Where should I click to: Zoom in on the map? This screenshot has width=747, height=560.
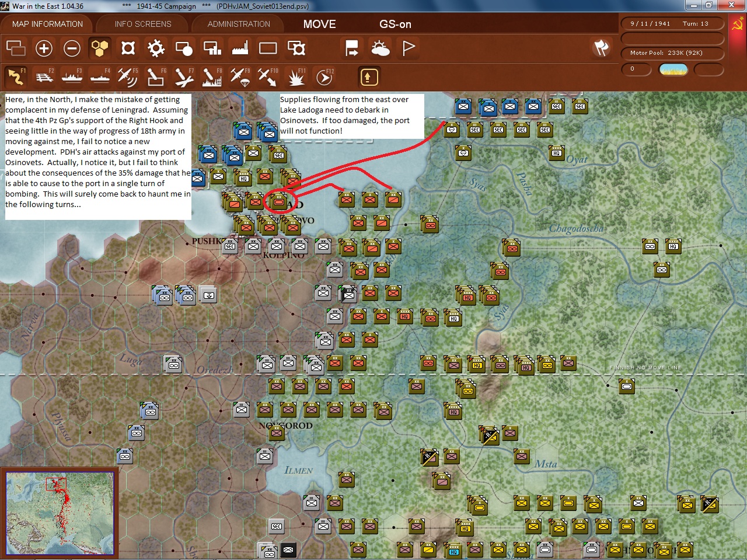tap(44, 48)
